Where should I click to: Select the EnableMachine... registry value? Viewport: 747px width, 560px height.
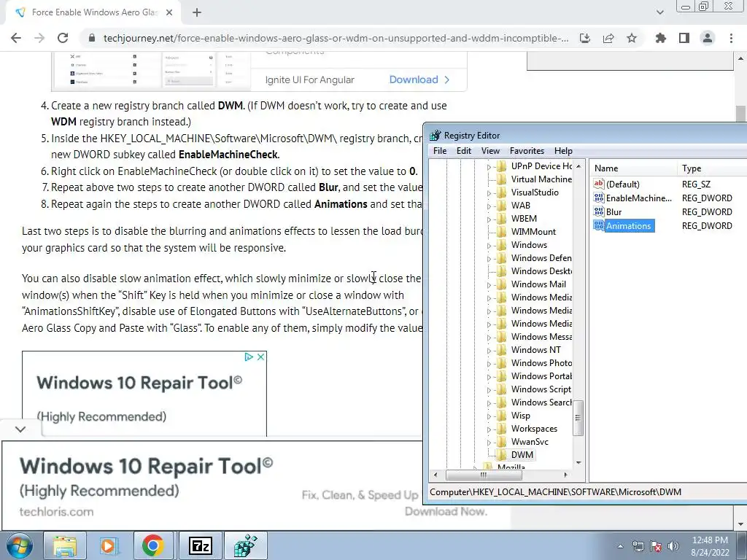pyautogui.click(x=639, y=198)
